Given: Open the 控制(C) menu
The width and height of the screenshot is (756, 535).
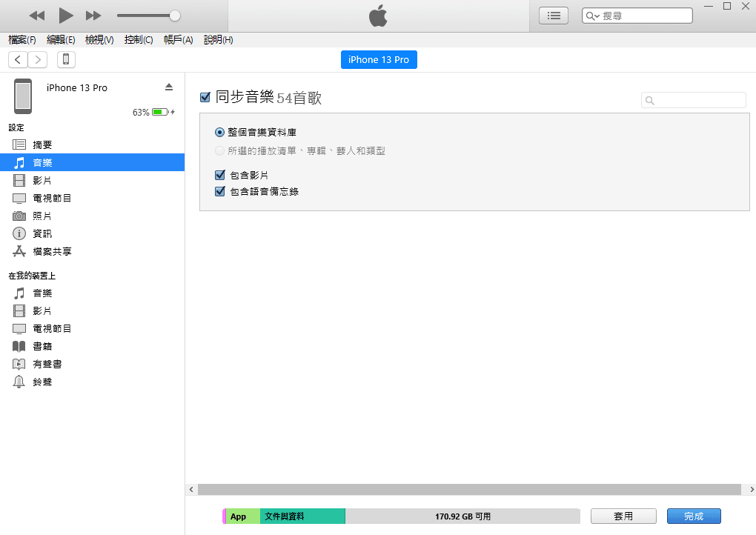Looking at the screenshot, I should click(x=139, y=40).
